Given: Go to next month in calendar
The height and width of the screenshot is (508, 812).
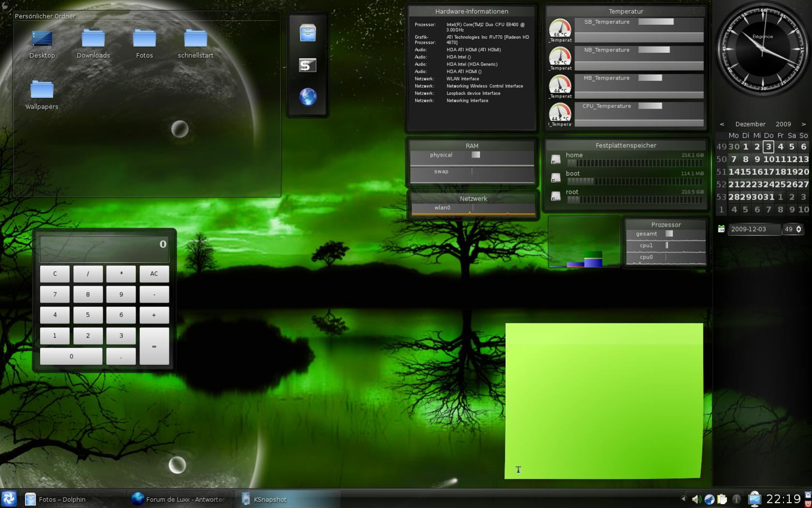Looking at the screenshot, I should (804, 124).
